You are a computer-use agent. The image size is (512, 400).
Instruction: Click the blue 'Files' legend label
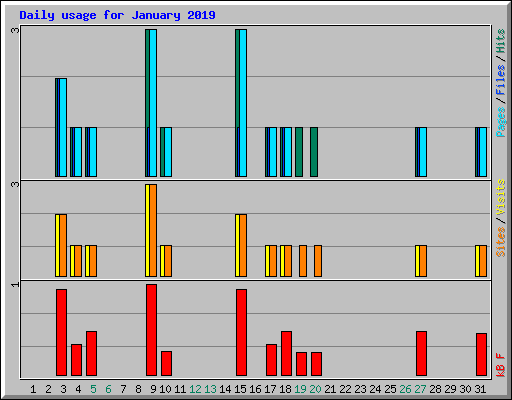[501, 79]
